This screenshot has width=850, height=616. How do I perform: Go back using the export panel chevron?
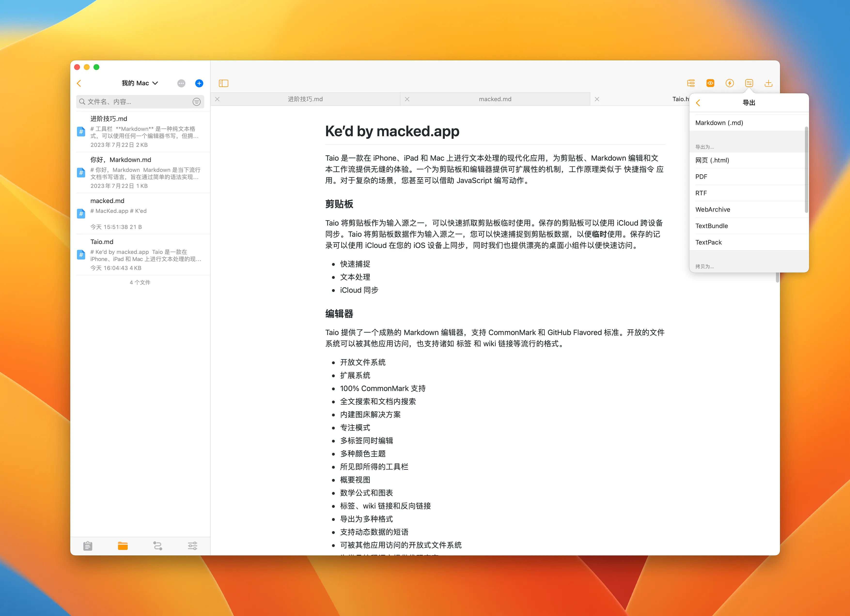698,102
